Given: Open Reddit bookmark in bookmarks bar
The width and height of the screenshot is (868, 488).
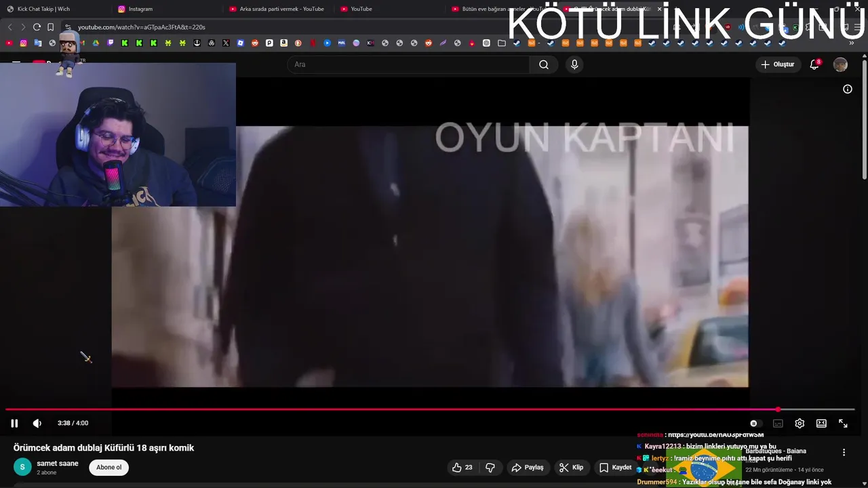Looking at the screenshot, I should [x=255, y=43].
